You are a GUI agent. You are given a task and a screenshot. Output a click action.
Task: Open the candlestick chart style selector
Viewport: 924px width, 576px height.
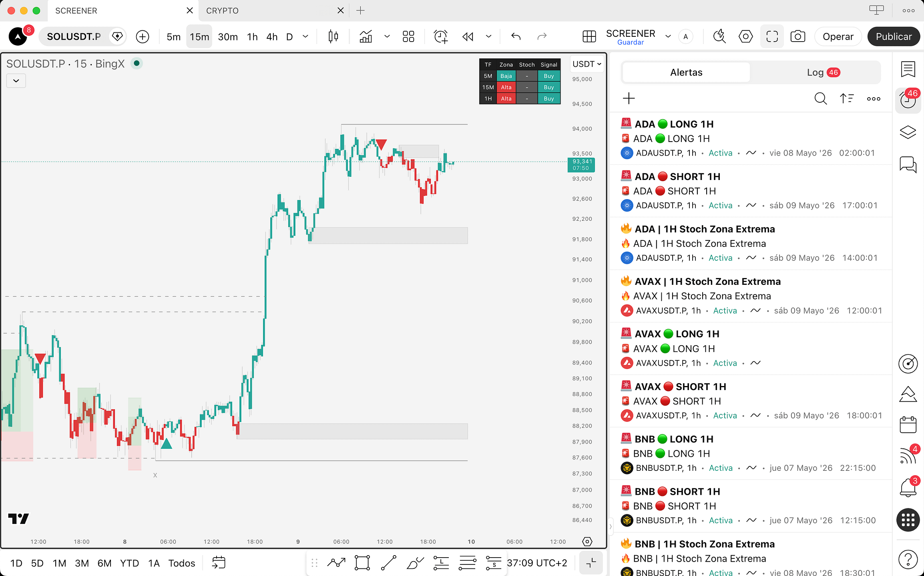(333, 37)
